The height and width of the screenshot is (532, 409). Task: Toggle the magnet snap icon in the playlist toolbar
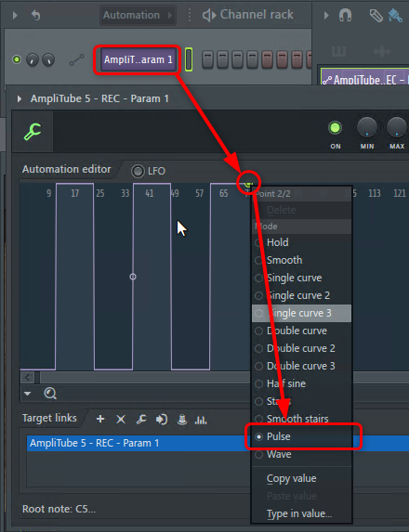(345, 15)
